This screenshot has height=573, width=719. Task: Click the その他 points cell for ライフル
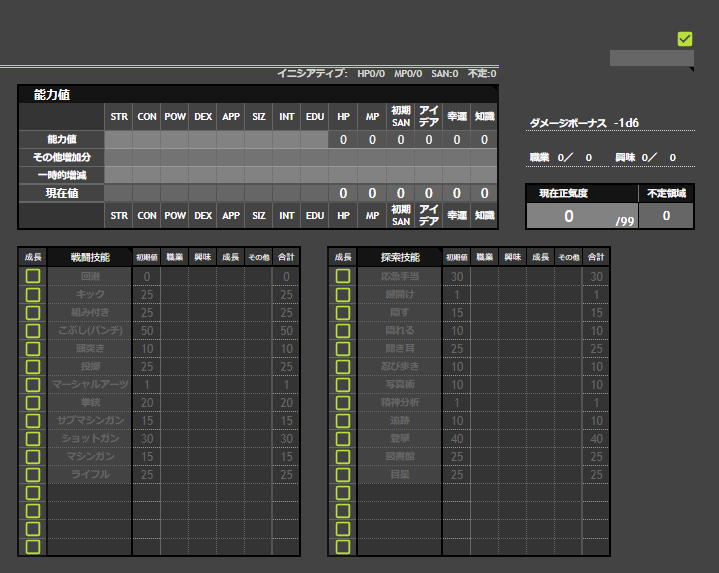point(259,474)
